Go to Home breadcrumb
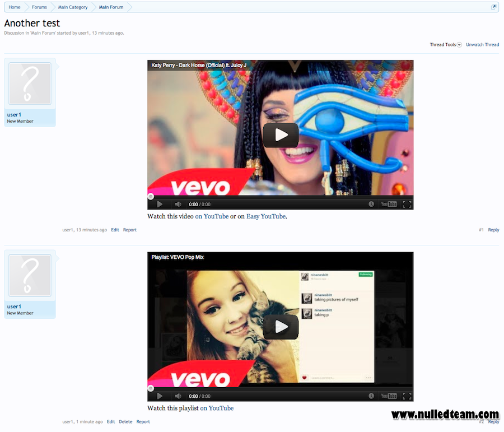504x432 pixels. [15, 7]
